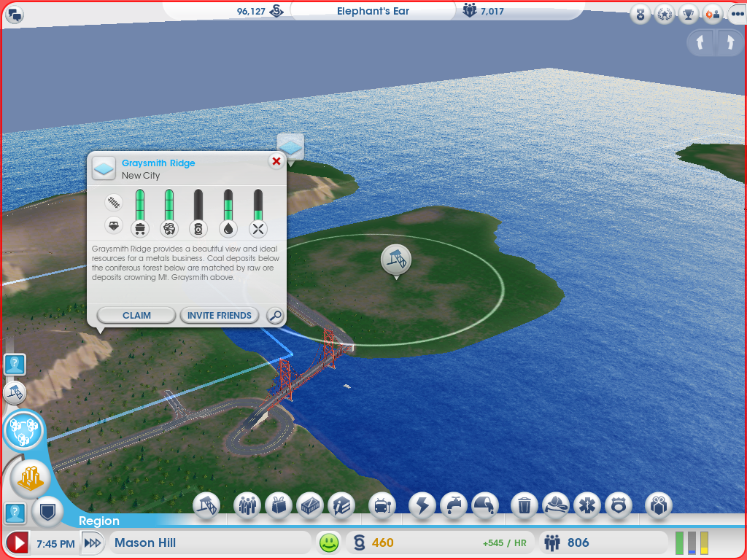Click the red play button

pos(18,542)
